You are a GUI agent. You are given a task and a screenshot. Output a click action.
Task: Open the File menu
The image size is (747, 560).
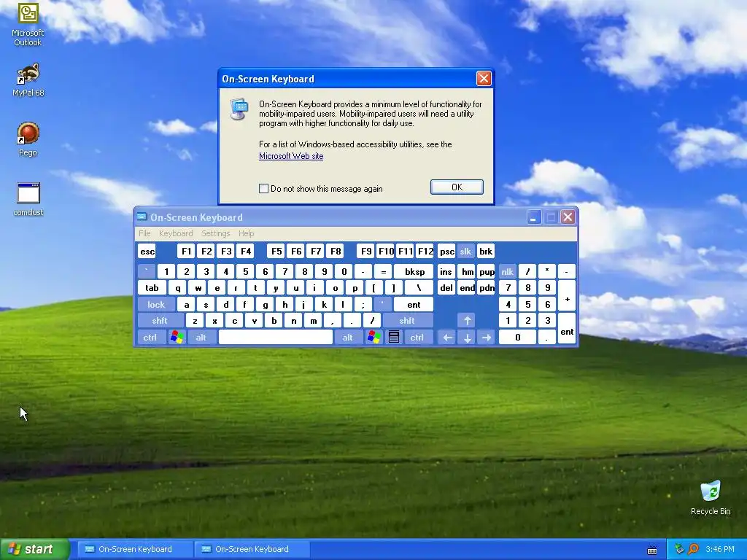144,233
